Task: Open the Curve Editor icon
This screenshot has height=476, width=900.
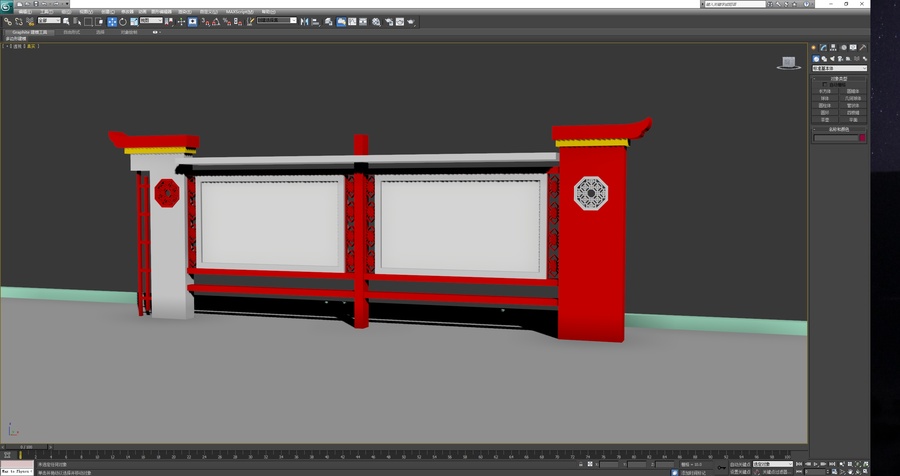Action: [x=352, y=22]
